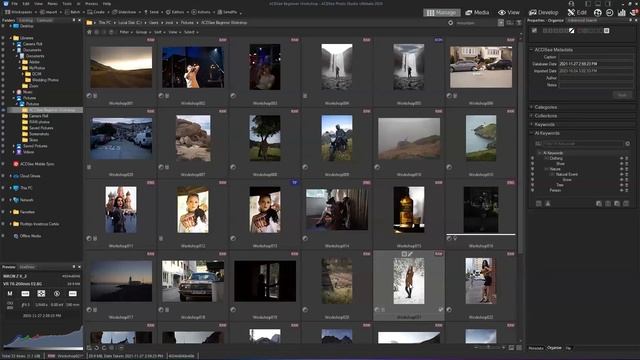Toggle the Tree AI keyword marker

532,185
